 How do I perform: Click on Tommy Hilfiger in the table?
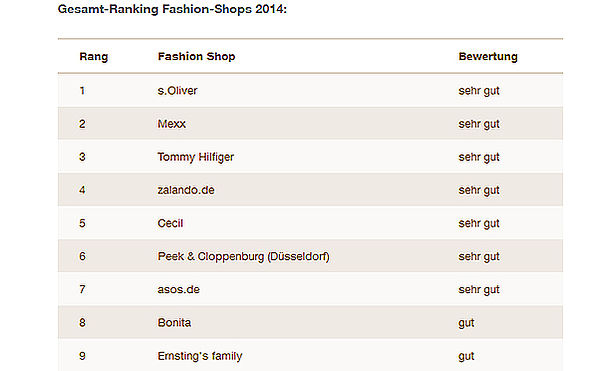(196, 157)
